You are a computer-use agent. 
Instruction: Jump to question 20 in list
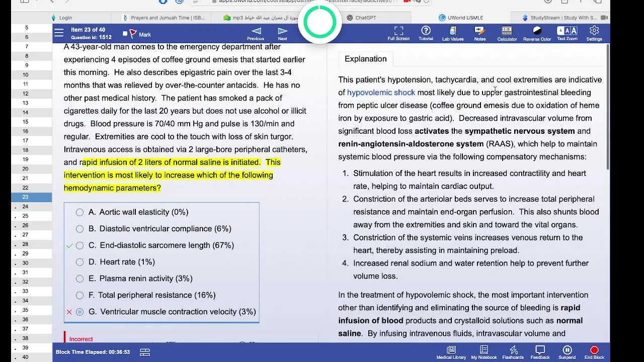click(x=31, y=168)
